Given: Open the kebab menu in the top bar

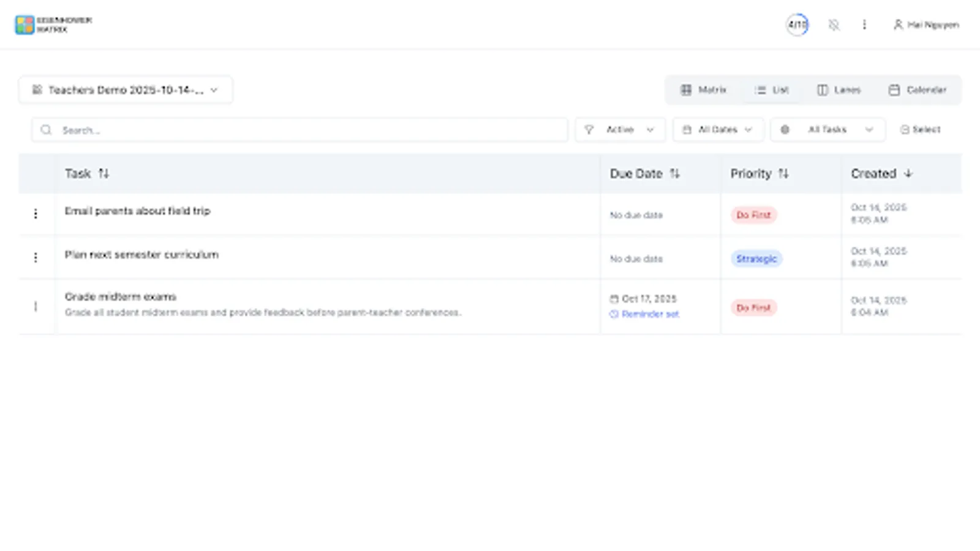Looking at the screenshot, I should click(x=864, y=24).
